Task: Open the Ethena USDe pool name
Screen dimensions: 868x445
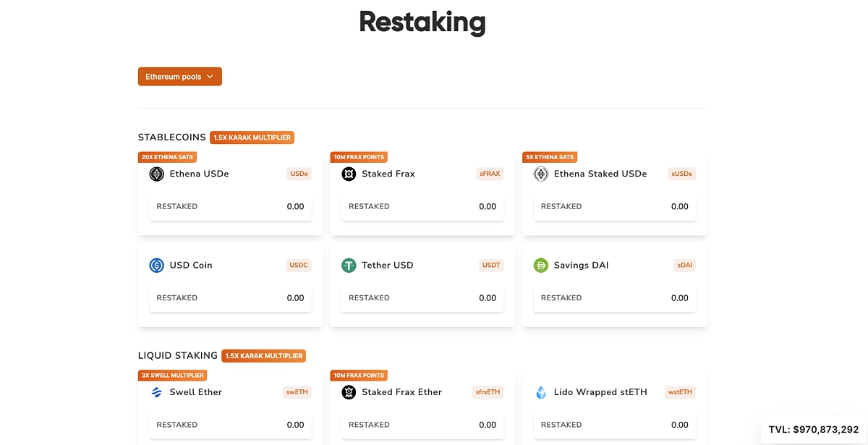Action: pyautogui.click(x=200, y=174)
